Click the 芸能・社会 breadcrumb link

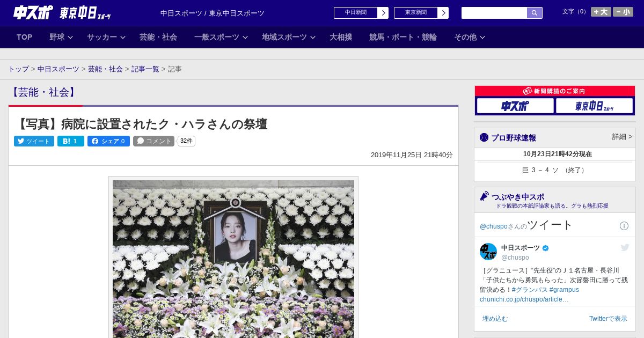(x=105, y=69)
